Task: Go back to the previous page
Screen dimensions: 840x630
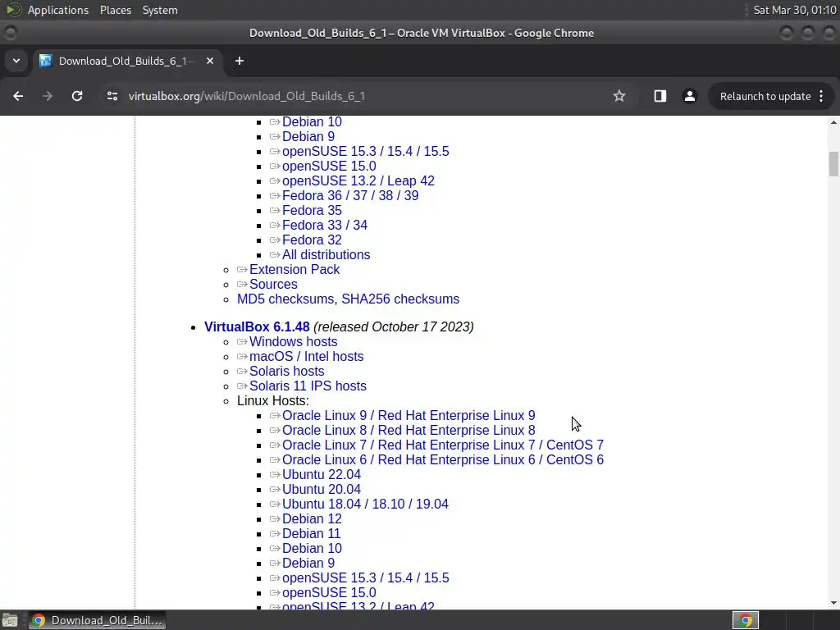Action: click(18, 96)
